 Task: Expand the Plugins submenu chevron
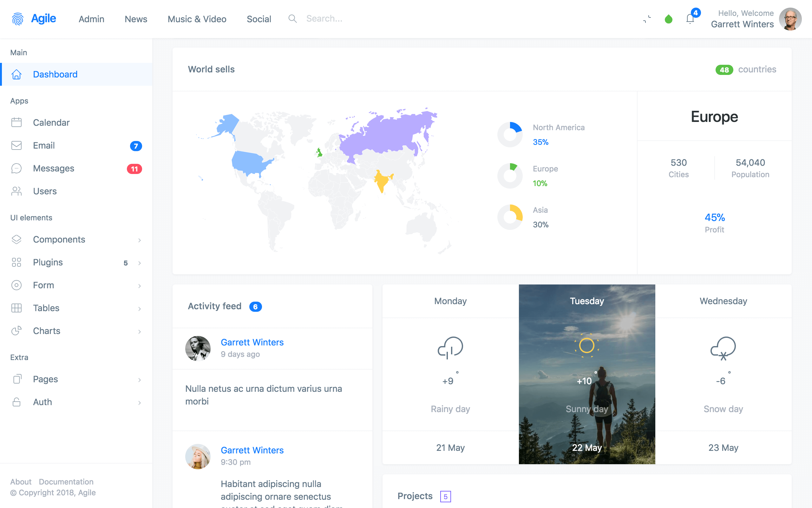(x=140, y=263)
